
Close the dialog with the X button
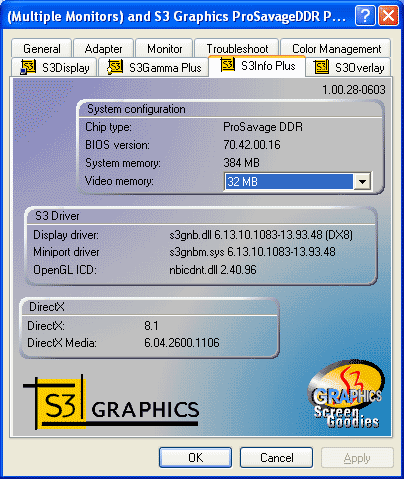[x=388, y=16]
